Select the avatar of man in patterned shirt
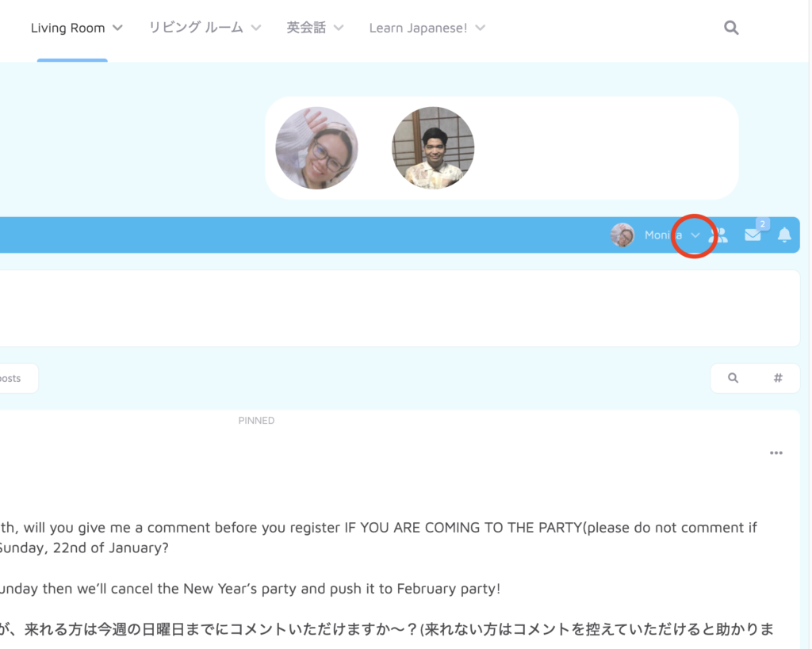This screenshot has height=649, width=812. tap(433, 148)
